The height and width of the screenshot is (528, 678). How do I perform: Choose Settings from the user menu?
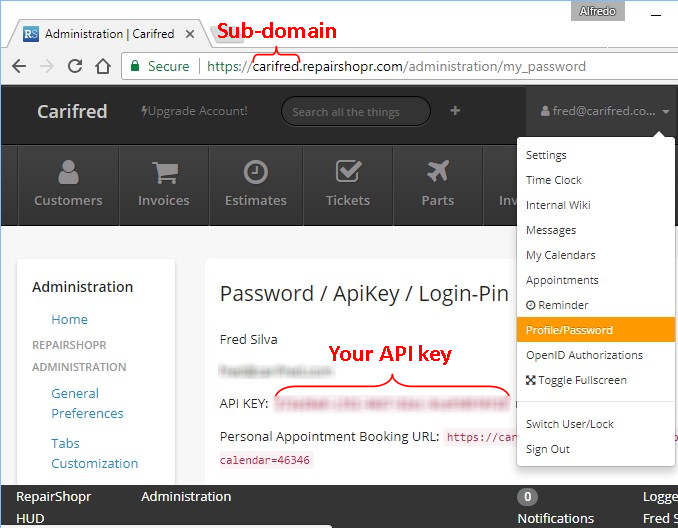coord(596,155)
